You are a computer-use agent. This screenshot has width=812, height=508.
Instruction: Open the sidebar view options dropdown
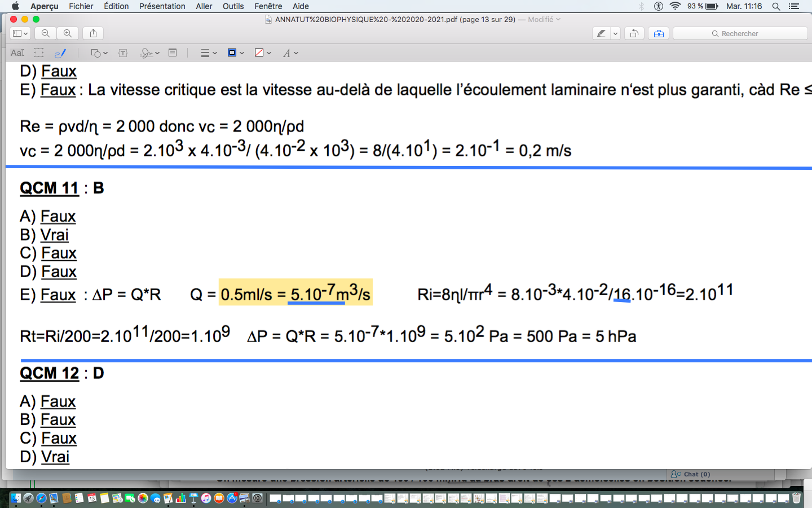pyautogui.click(x=20, y=33)
